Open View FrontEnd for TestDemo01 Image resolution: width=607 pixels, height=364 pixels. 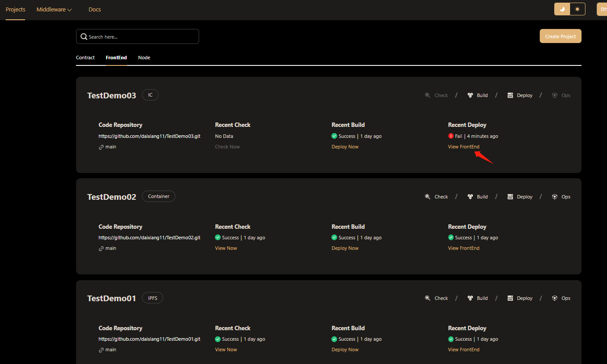tap(464, 350)
